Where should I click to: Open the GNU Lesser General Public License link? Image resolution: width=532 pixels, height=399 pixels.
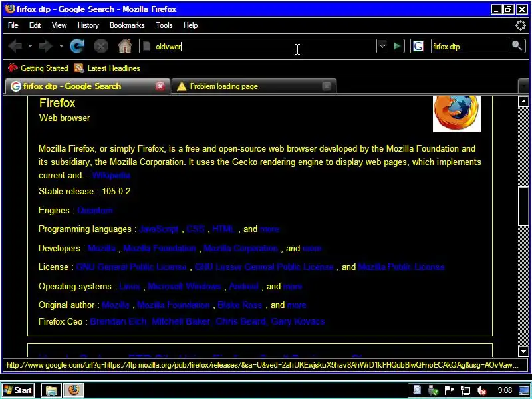tap(264, 267)
